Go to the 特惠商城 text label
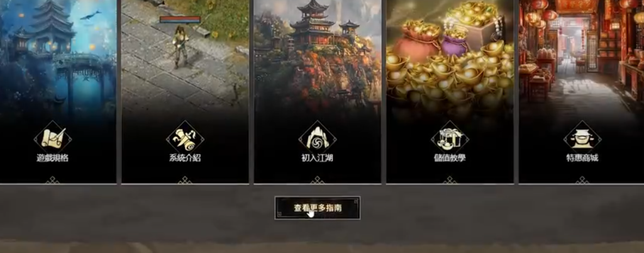 click(582, 158)
